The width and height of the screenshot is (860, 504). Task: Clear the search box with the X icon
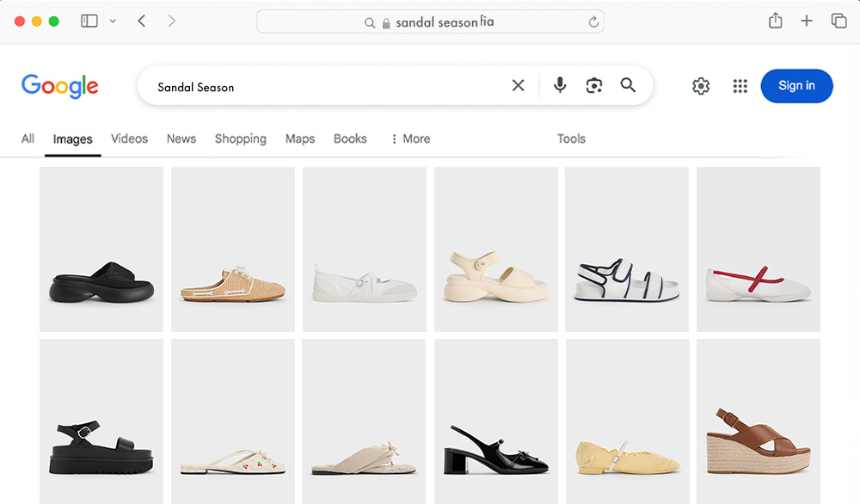click(x=518, y=85)
